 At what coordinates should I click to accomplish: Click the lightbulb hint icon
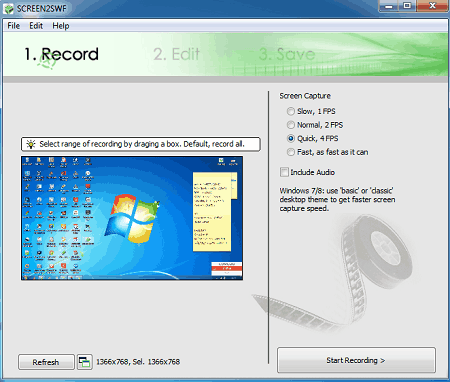tap(31, 144)
